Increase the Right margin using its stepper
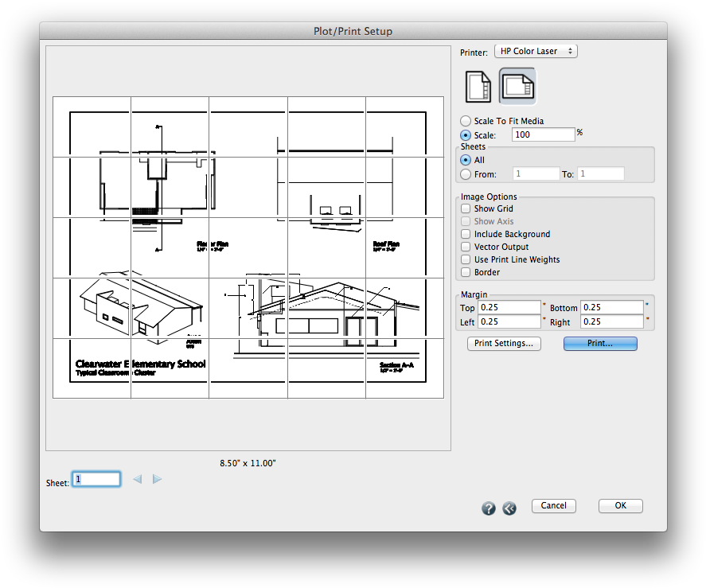706x588 pixels. (646, 321)
